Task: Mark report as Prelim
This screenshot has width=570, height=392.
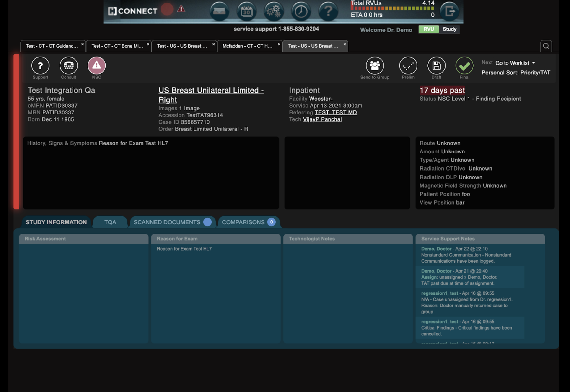Action: coord(408,66)
